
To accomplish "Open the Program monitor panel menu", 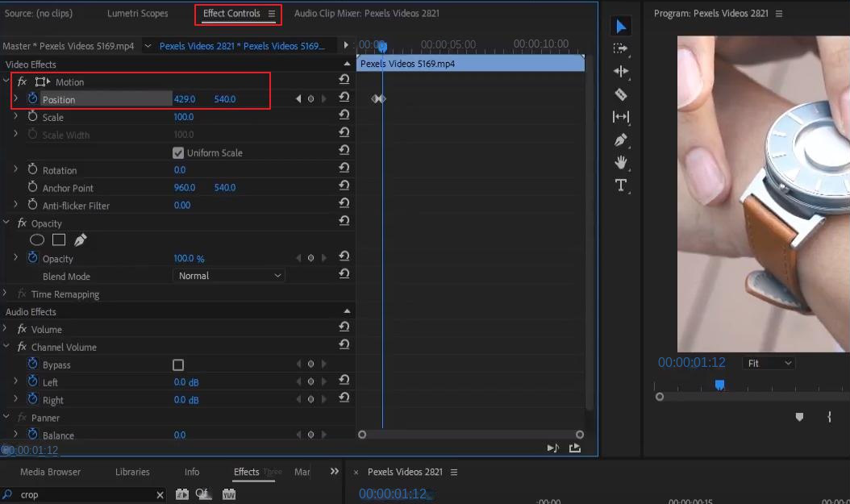I will pyautogui.click(x=779, y=14).
